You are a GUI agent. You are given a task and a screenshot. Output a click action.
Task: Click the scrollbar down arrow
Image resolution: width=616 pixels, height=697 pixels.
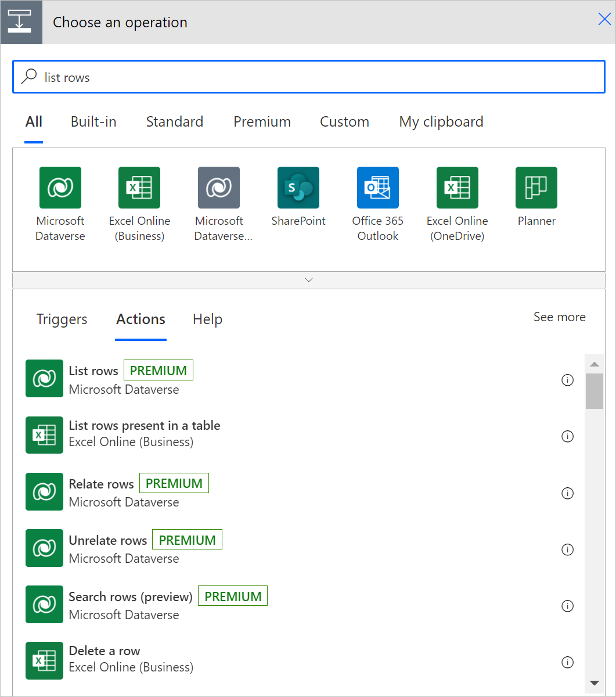click(594, 682)
